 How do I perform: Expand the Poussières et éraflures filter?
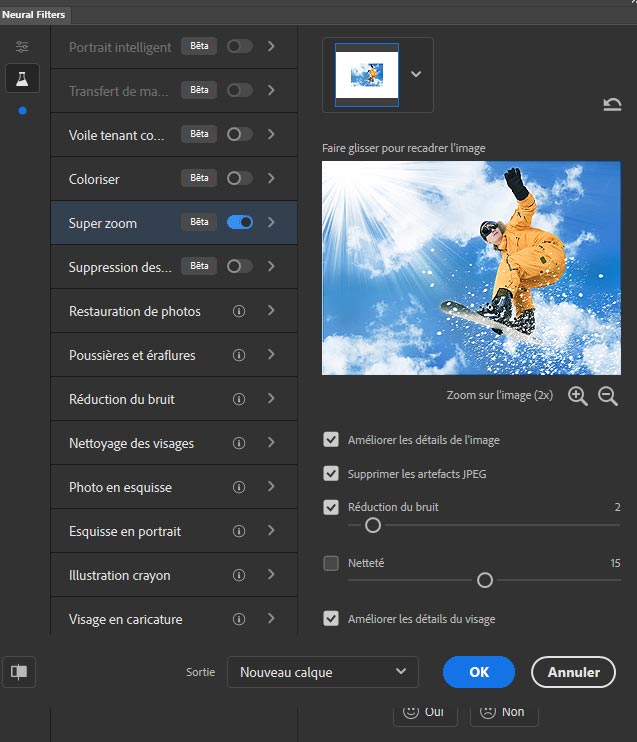(271, 355)
